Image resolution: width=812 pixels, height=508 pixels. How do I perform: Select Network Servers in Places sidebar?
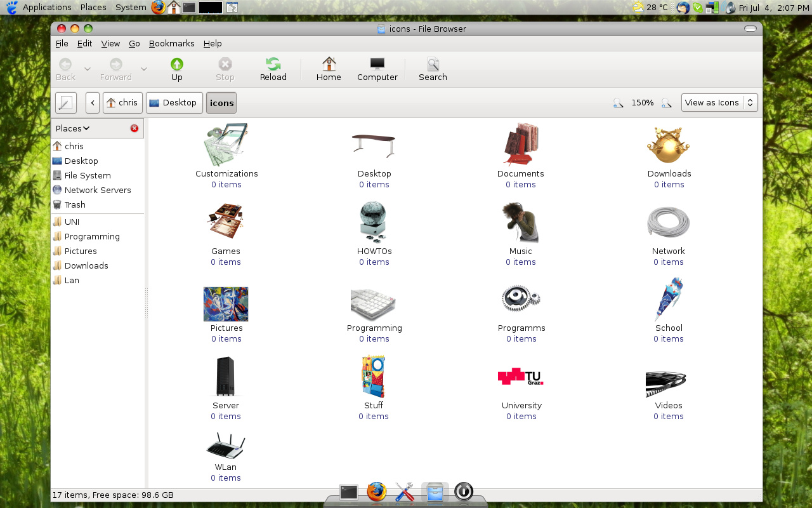click(98, 190)
